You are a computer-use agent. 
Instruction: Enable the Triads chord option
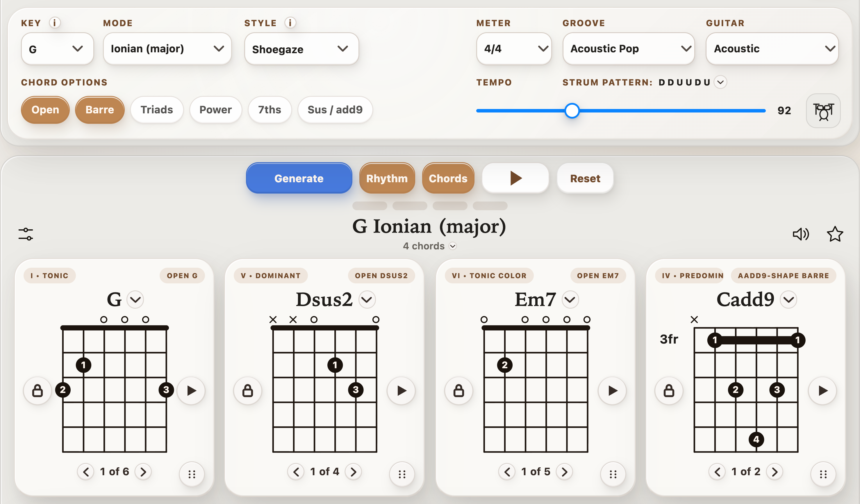click(x=157, y=110)
